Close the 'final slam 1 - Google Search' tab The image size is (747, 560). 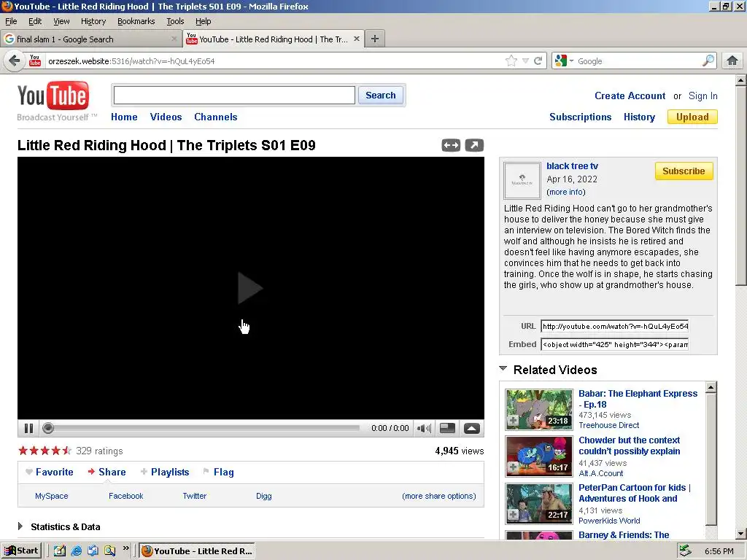(174, 39)
